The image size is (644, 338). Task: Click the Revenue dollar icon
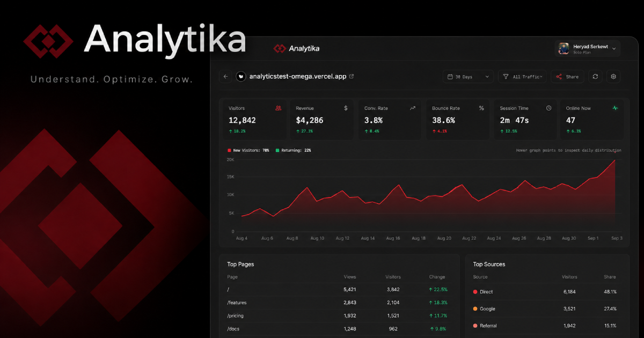pyautogui.click(x=346, y=108)
